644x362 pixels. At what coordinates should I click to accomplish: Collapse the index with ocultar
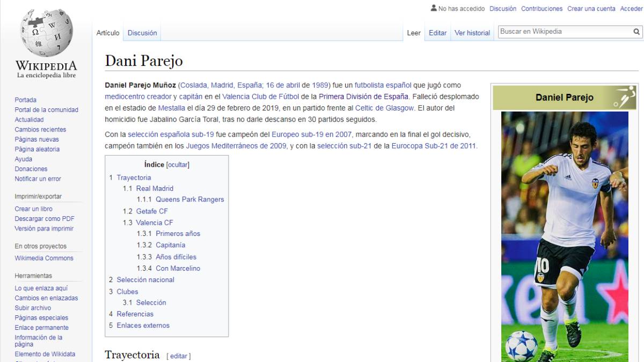178,165
